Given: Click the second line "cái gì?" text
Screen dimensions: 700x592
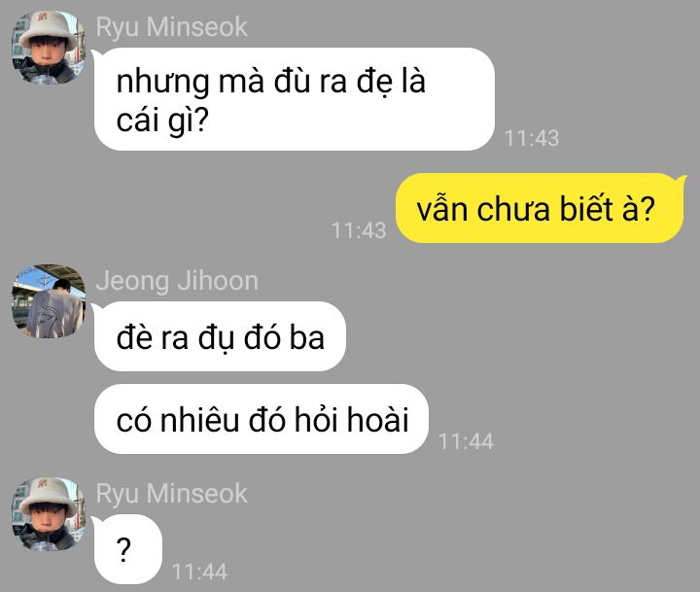Looking at the screenshot, I should tap(162, 121).
